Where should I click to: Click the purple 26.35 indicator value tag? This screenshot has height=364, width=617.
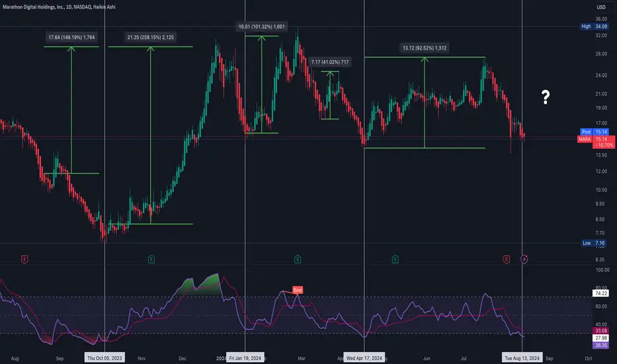pos(601,345)
